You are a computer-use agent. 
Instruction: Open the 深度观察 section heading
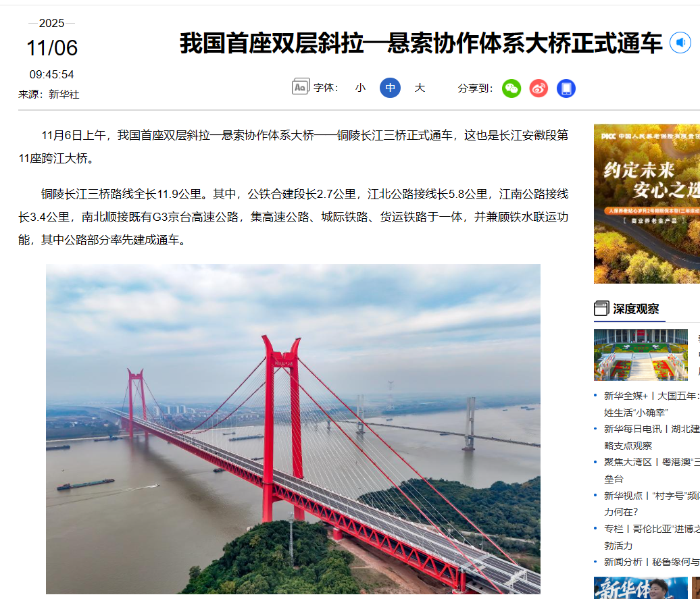pos(636,309)
